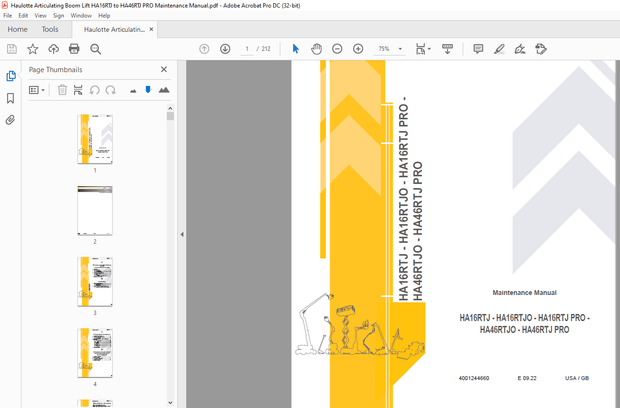Viewport: 620px width, 408px height.
Task: Open the Sign menu
Action: [x=59, y=15]
